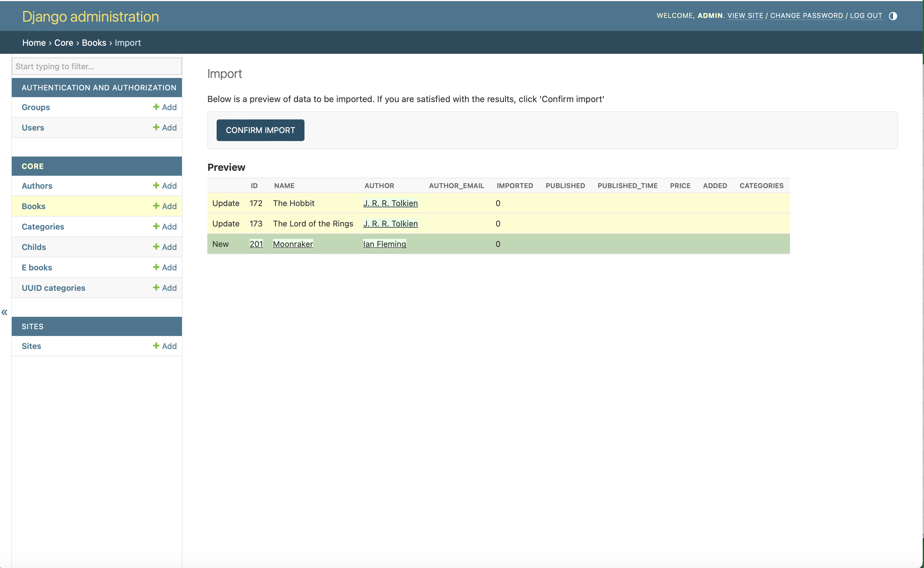The width and height of the screenshot is (924, 568).
Task: Open the Books model in sidebar
Action: point(33,206)
